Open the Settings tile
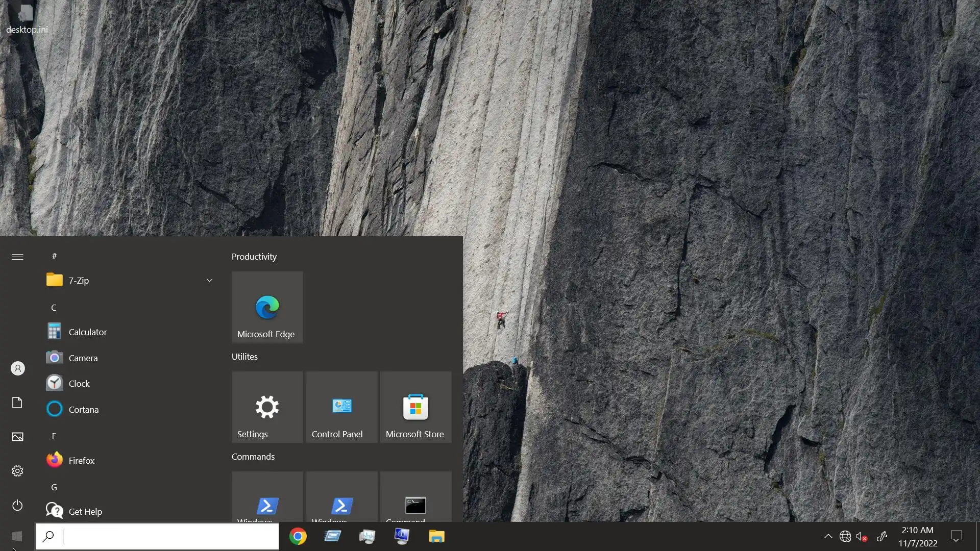Image resolution: width=980 pixels, height=551 pixels. pyautogui.click(x=267, y=407)
